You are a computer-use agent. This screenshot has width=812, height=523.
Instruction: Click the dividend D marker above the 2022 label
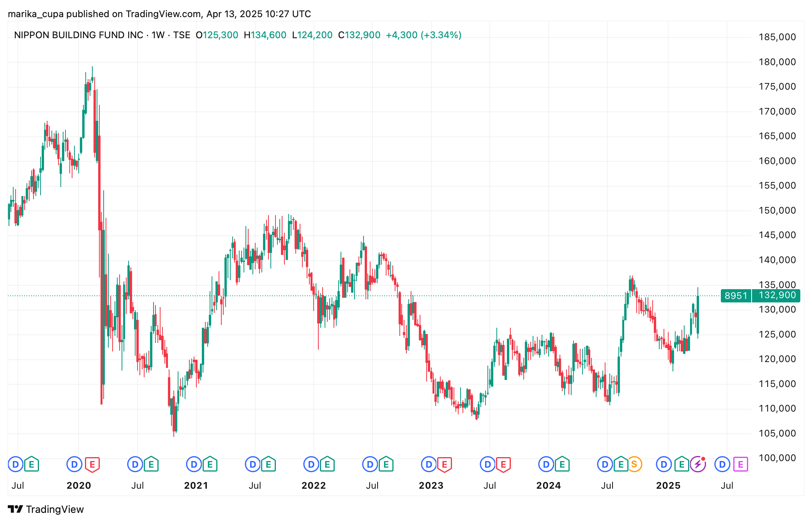(311, 464)
